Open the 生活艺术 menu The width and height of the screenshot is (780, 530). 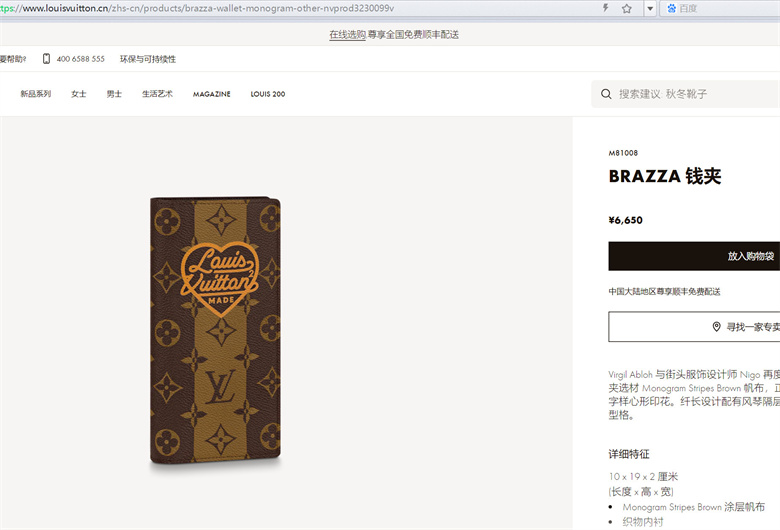click(157, 94)
